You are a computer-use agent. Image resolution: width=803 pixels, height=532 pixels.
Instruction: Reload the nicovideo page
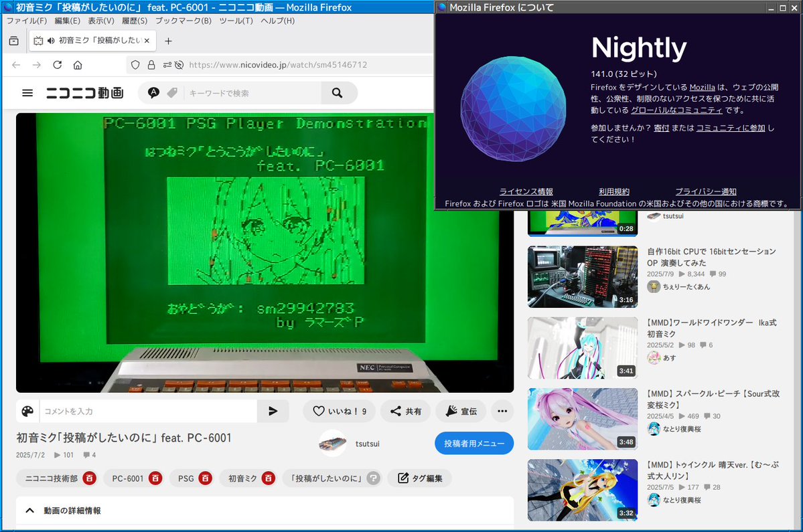coord(58,65)
